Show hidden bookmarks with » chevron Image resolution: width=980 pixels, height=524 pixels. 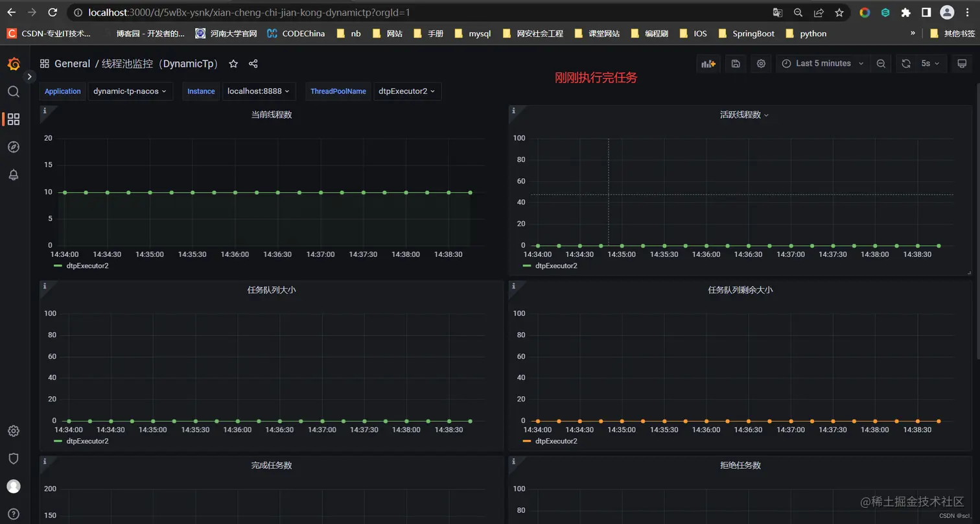(913, 33)
